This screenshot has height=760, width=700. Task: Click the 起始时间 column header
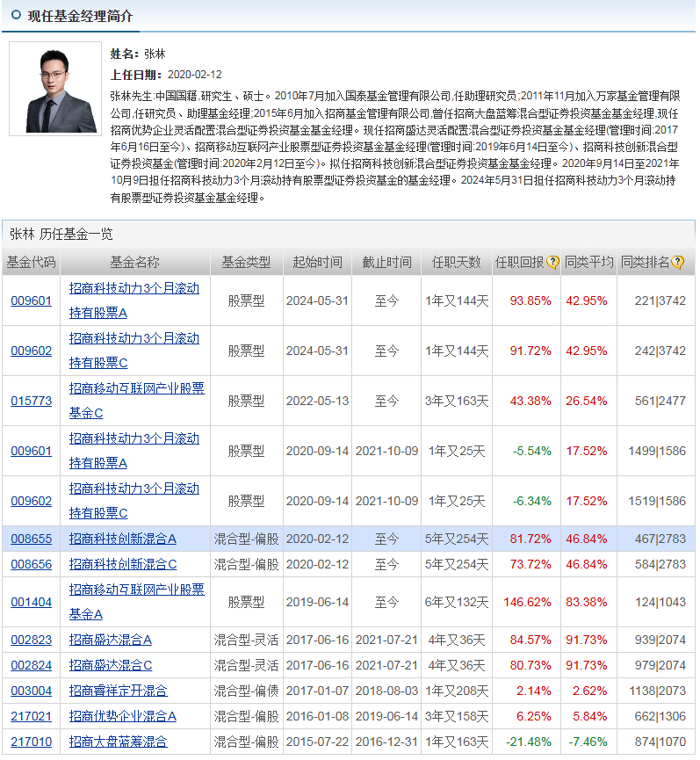tap(317, 263)
